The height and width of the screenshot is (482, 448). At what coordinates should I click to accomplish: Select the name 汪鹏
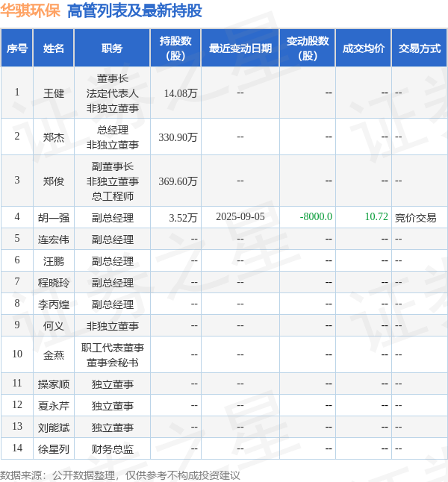click(x=54, y=261)
